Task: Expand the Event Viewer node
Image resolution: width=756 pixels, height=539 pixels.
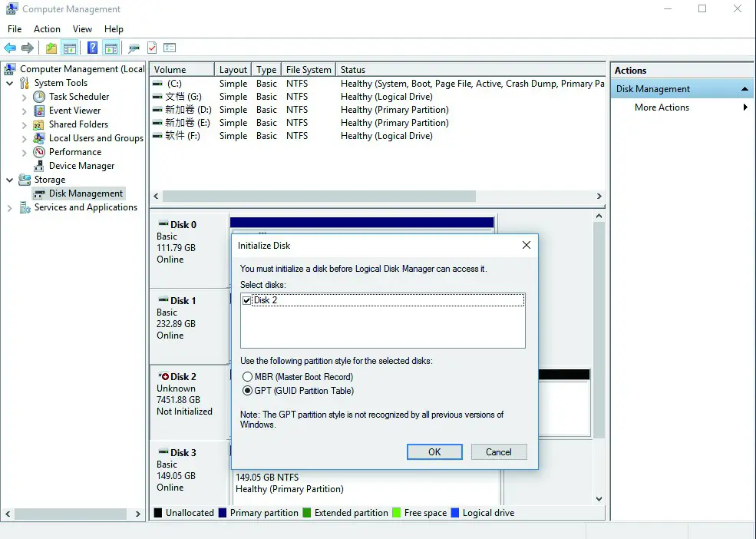Action: point(24,111)
